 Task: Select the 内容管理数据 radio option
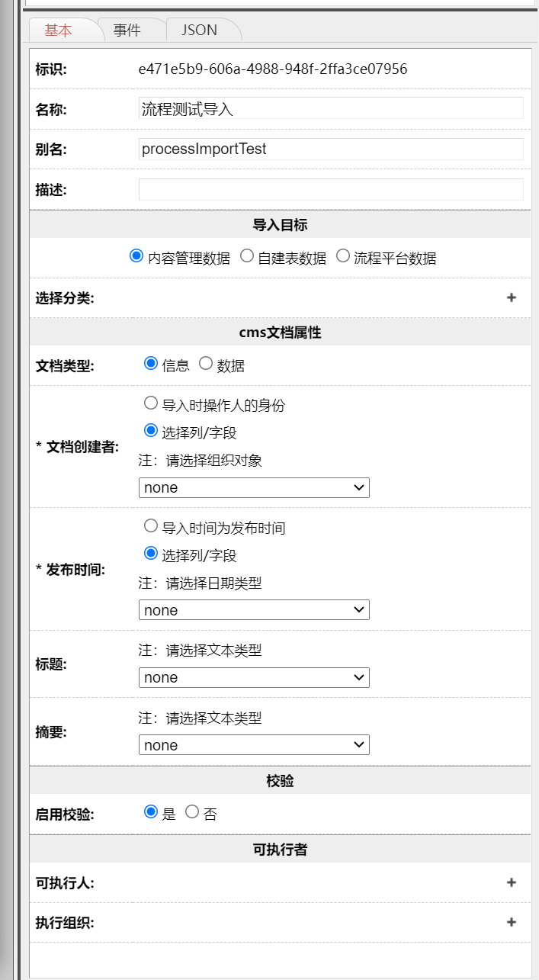[x=137, y=256]
